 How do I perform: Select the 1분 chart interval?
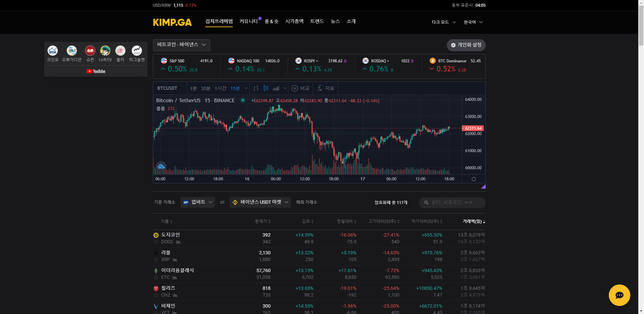193,88
